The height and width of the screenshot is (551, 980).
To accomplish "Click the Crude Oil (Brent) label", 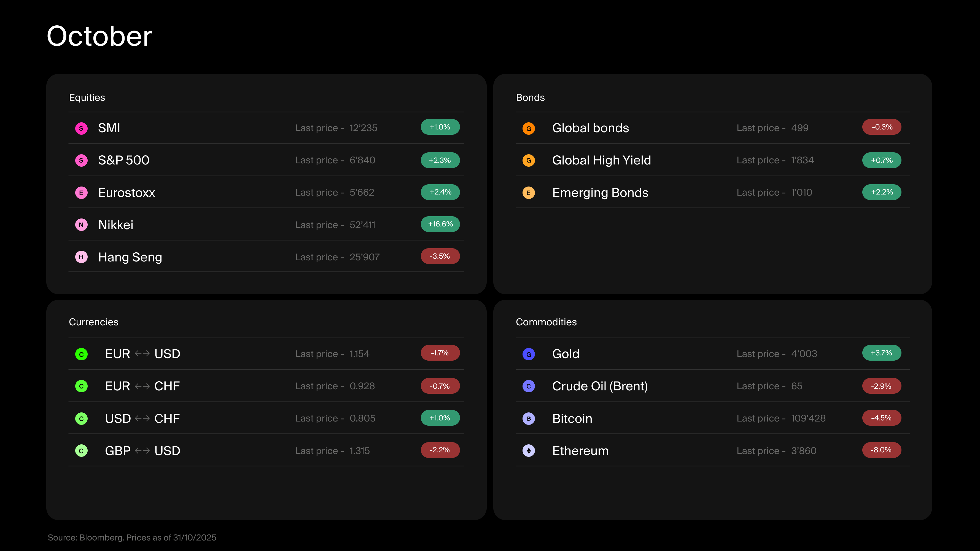I will pos(600,386).
